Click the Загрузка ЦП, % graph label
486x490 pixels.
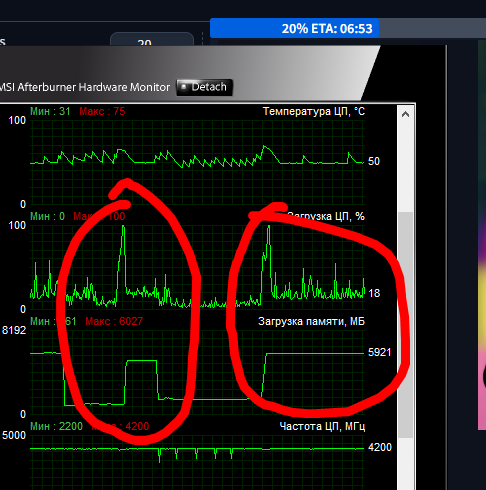tap(326, 216)
